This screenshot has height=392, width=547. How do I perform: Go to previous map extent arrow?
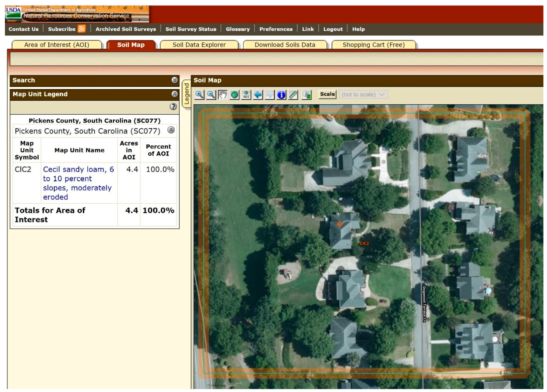point(258,95)
